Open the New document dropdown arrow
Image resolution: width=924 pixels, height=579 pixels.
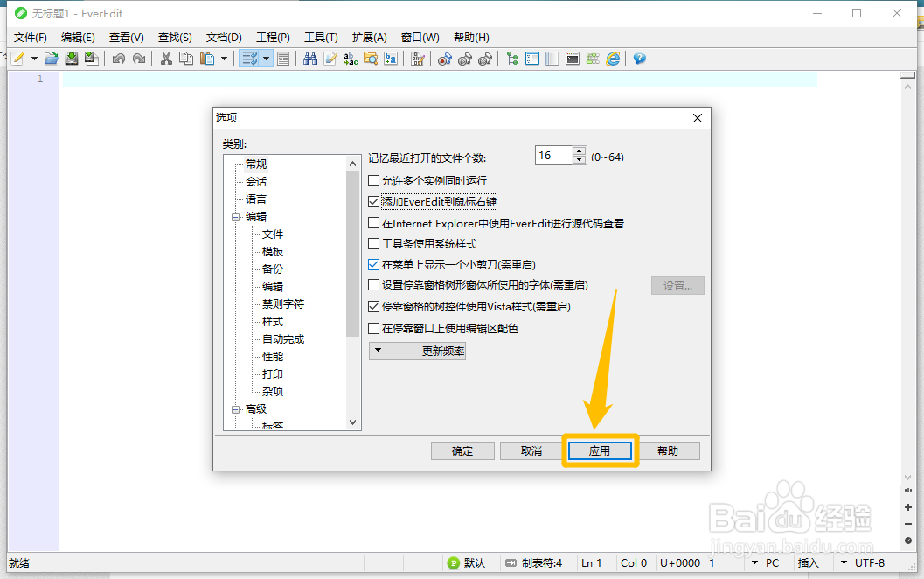tap(34, 59)
